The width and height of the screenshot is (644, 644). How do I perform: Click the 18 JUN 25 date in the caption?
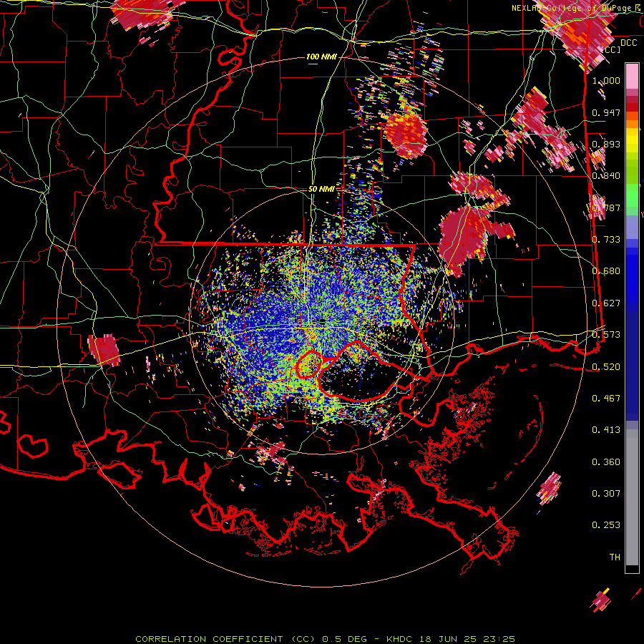(x=448, y=639)
